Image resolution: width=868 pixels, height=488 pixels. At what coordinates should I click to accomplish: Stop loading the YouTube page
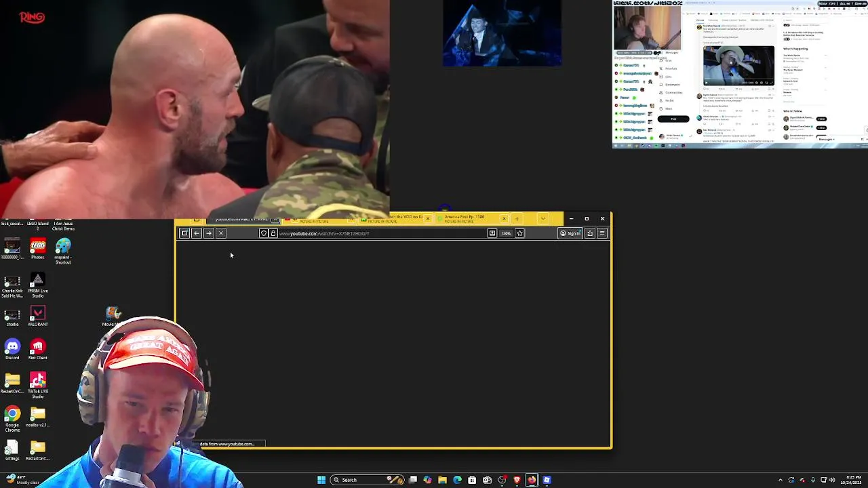pyautogui.click(x=221, y=233)
